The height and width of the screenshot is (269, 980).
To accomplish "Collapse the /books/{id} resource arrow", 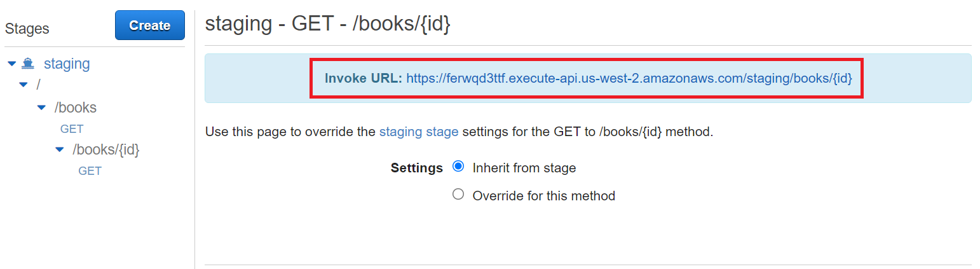I will tap(60, 149).
